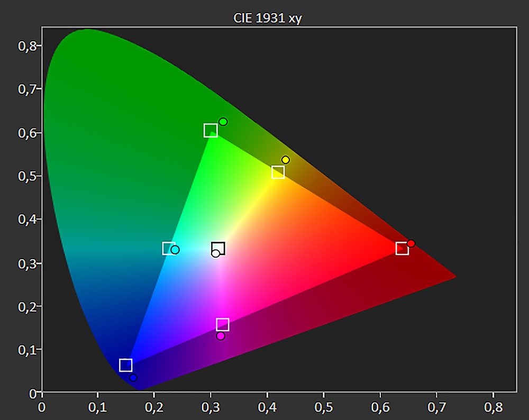The width and height of the screenshot is (529, 420).
Task: Select the blue target square marker
Action: [x=125, y=365]
